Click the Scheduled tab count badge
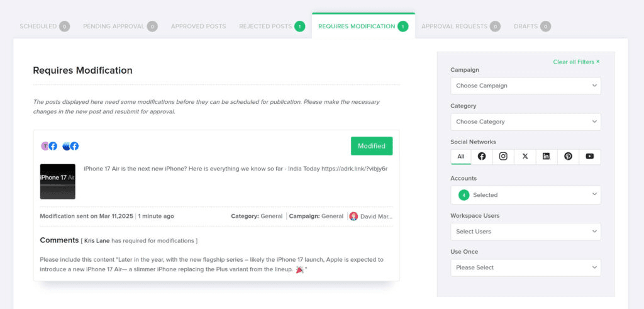 click(x=65, y=26)
